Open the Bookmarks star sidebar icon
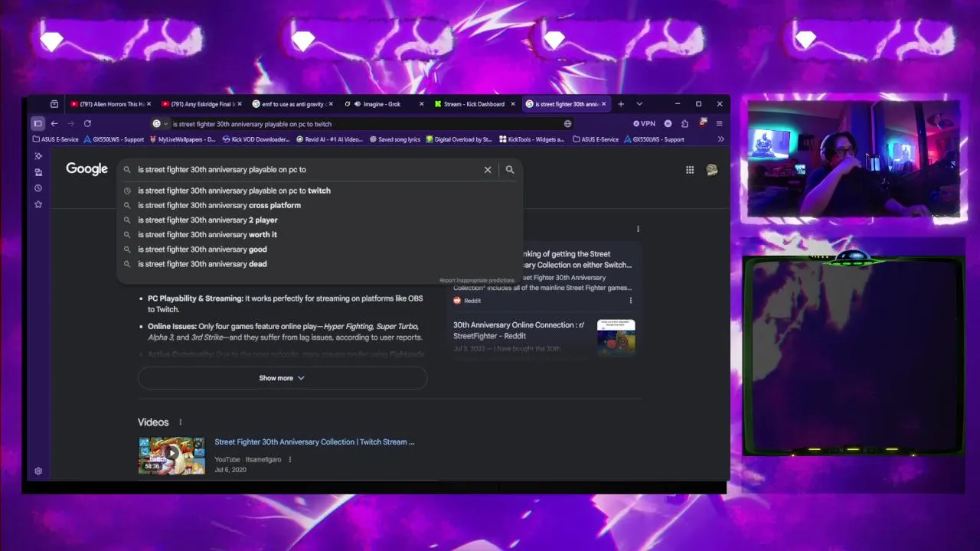 coord(38,204)
